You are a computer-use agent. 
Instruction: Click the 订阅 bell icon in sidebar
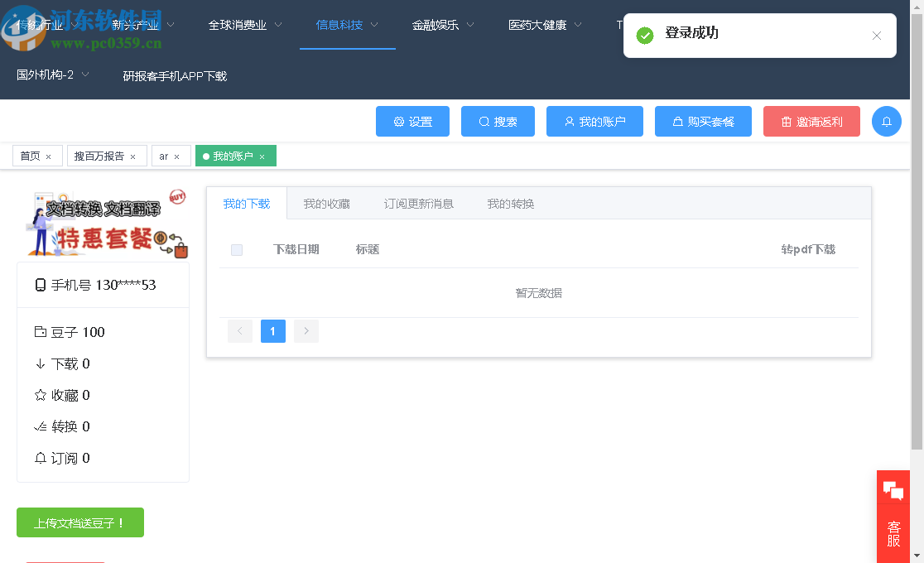[41, 458]
